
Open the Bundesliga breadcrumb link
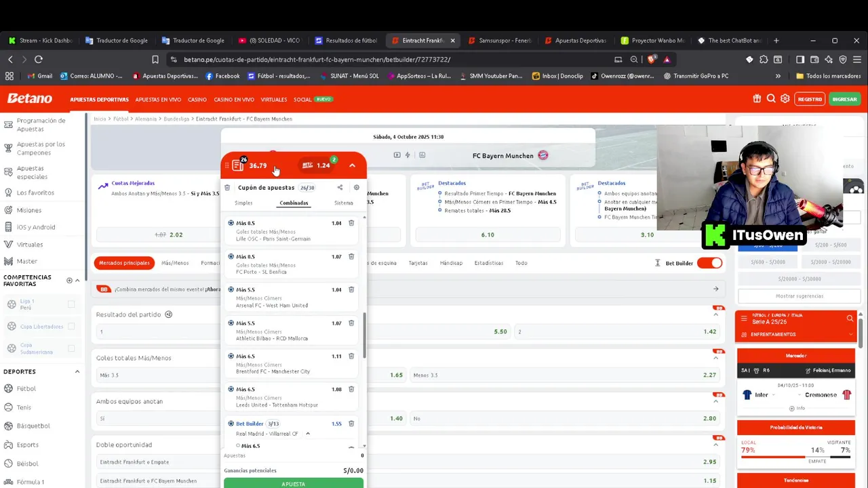pyautogui.click(x=176, y=119)
